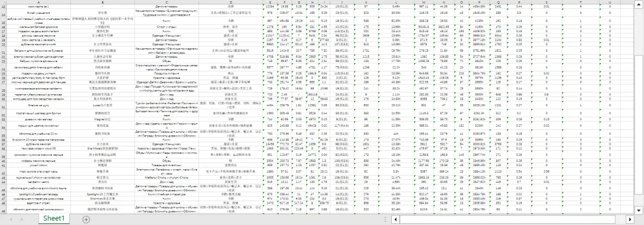
Task: Select column E by its header
Action: 270,2
